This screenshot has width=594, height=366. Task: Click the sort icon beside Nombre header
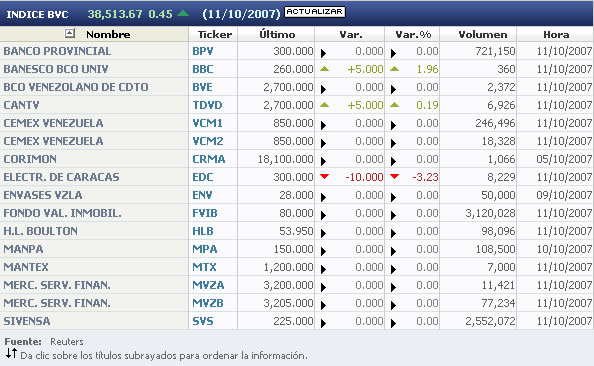[70, 33]
